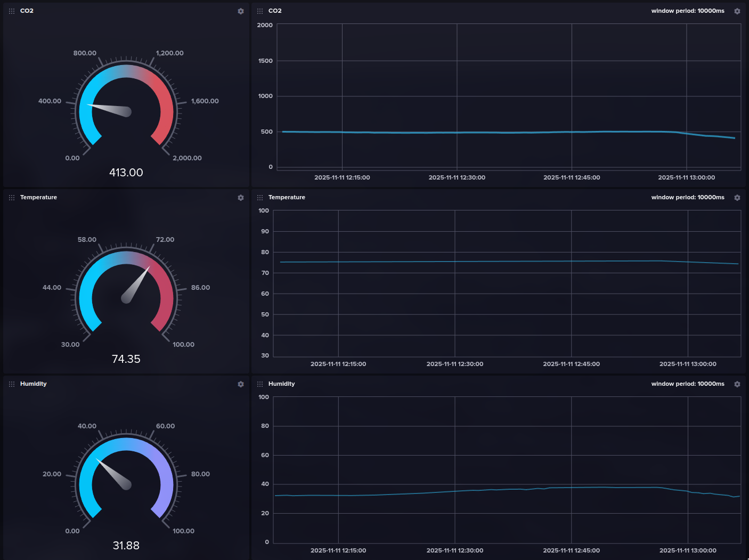
Task: Click gear icon on Temperature graph cell
Action: pos(737,198)
